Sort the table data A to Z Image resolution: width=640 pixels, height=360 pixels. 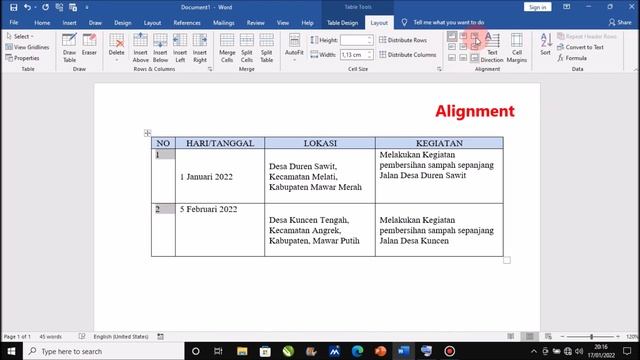(x=545, y=44)
